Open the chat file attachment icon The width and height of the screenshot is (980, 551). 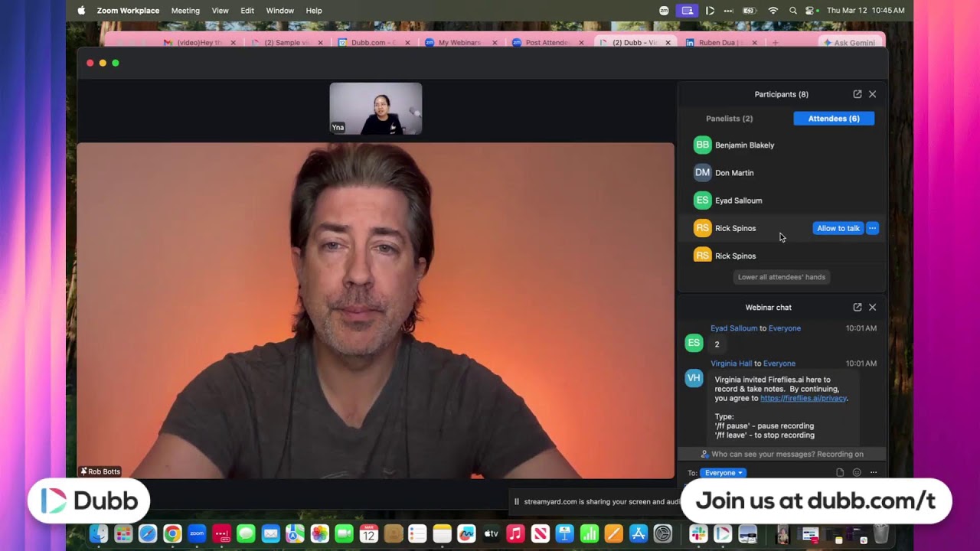tap(840, 473)
